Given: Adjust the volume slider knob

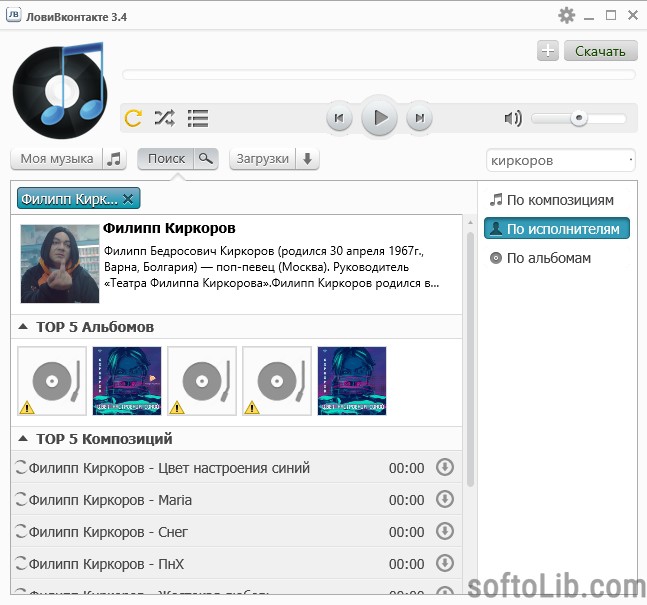Looking at the screenshot, I should point(579,118).
